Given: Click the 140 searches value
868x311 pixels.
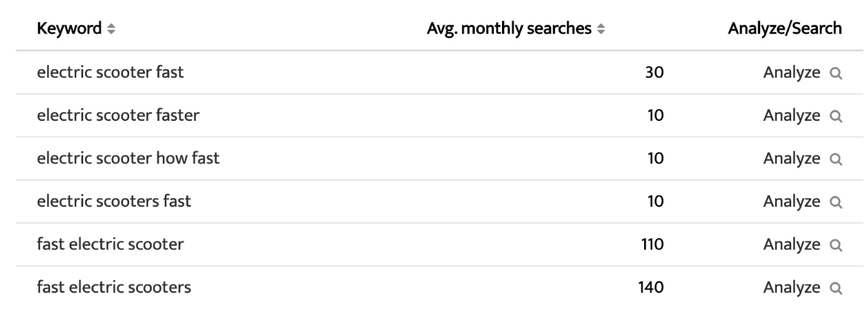Looking at the screenshot, I should point(651,288).
